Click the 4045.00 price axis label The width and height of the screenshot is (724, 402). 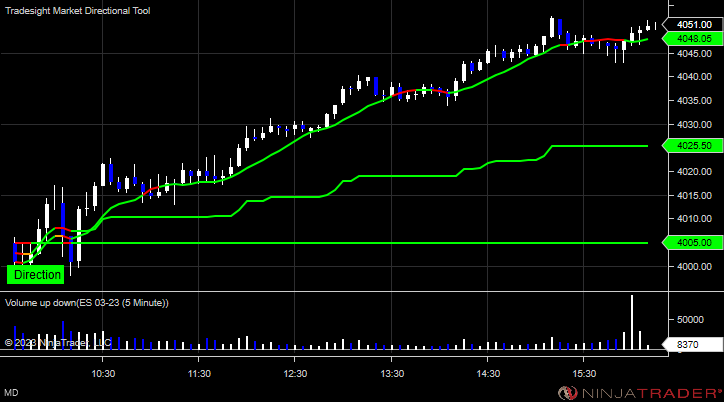(x=694, y=54)
